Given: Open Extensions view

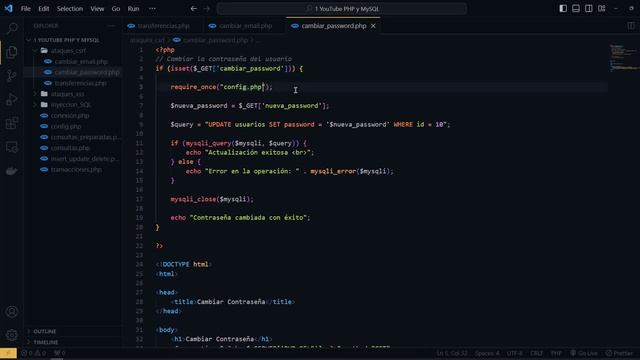Looking at the screenshot, I should click(x=12, y=123).
